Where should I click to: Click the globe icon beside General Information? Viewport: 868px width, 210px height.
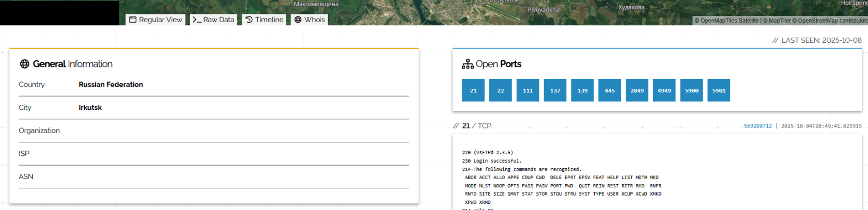pos(24,64)
